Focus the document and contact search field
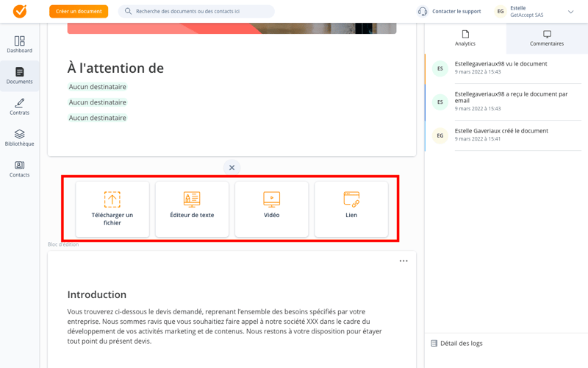Viewport: 588px width, 368px height. coord(196,11)
